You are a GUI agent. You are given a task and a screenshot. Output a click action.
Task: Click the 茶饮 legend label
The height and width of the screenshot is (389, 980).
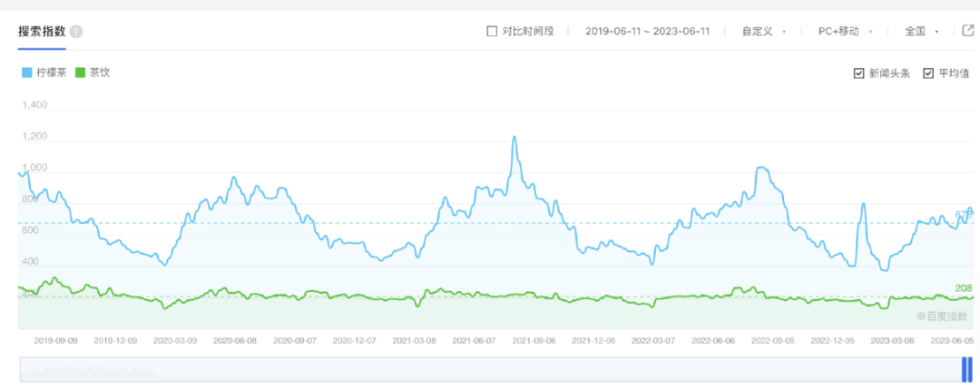coord(100,73)
